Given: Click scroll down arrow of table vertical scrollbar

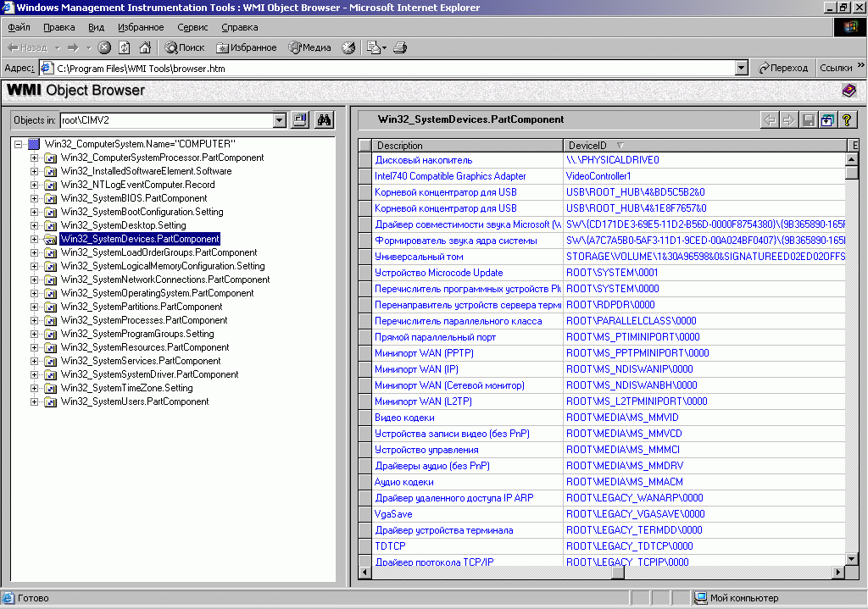Looking at the screenshot, I should [851, 560].
